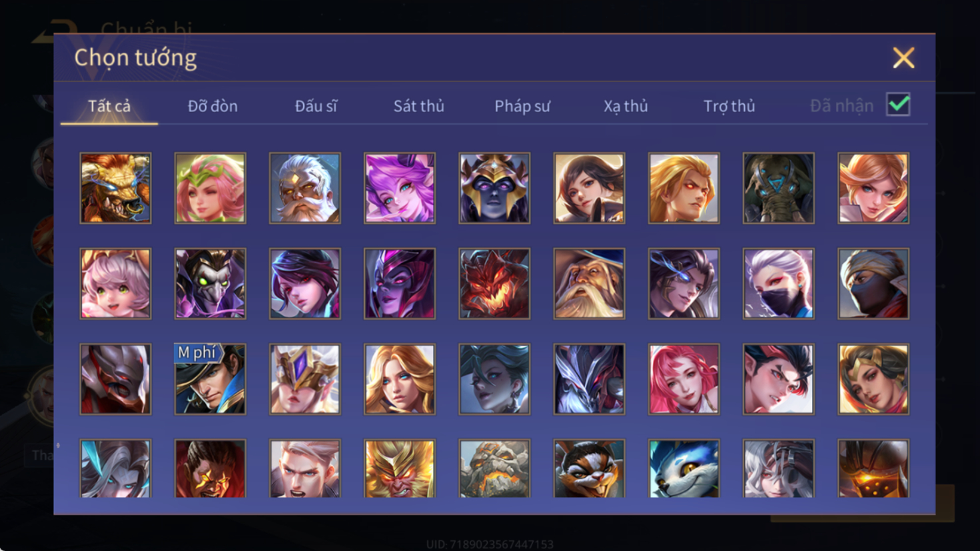
Task: Show the Pháp sư heroes tab
Action: [522, 106]
